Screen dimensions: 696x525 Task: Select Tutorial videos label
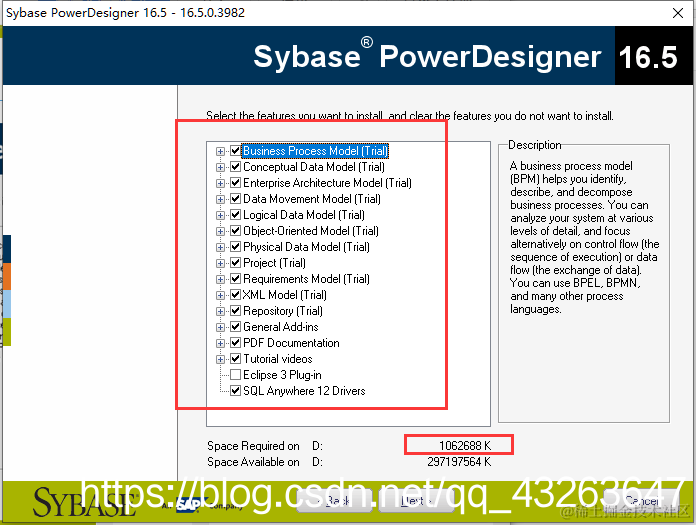tap(277, 359)
